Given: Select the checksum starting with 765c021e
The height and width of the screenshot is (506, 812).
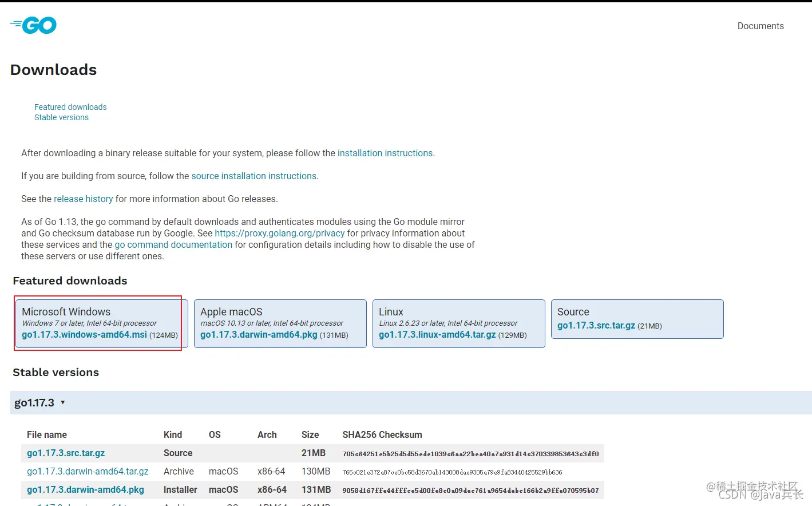Looking at the screenshot, I should point(452,472).
